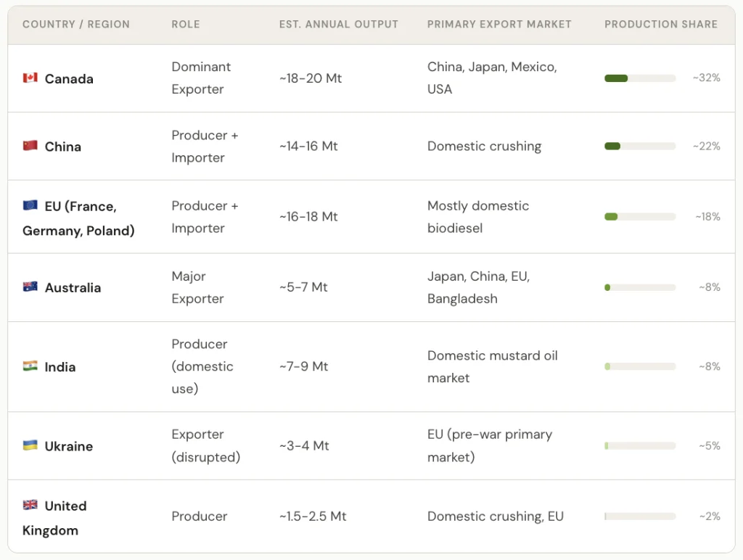Screen dimensions: 743x560
Task: Click the China production share bar
Action: (640, 146)
